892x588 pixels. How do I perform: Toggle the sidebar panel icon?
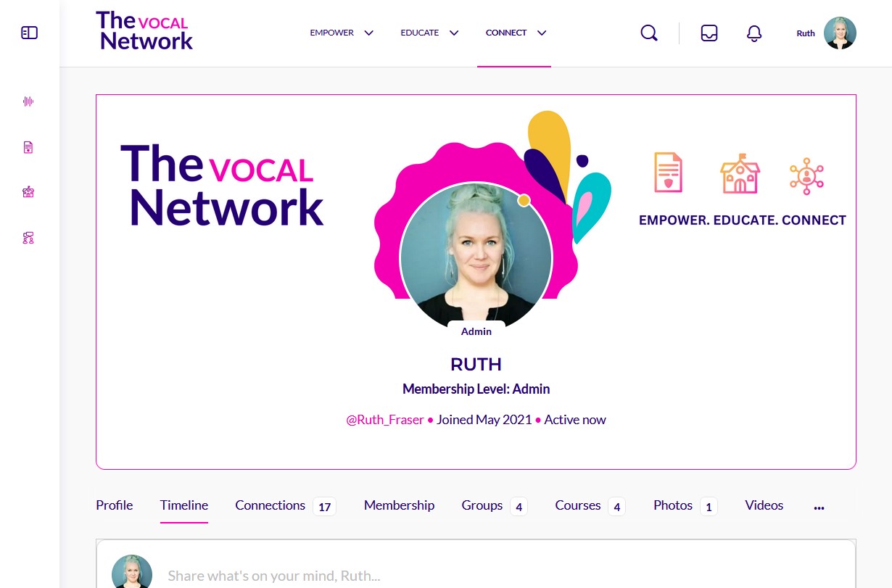pyautogui.click(x=29, y=33)
